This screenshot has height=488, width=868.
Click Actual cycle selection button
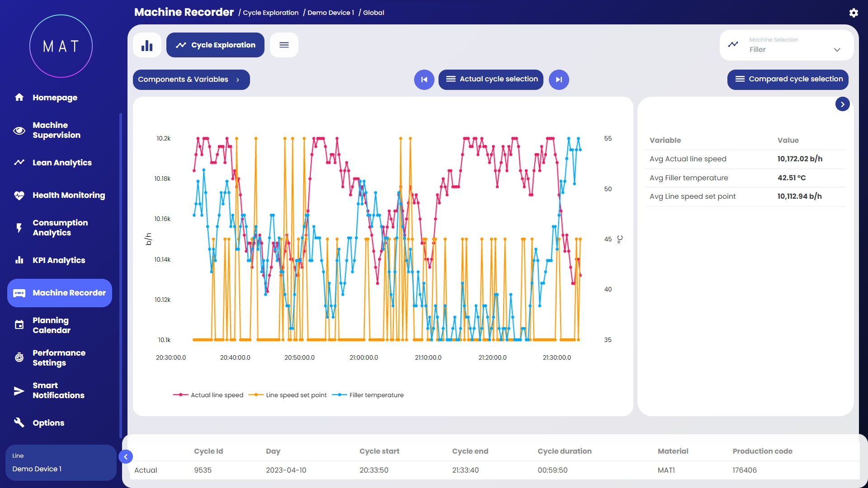tap(491, 80)
